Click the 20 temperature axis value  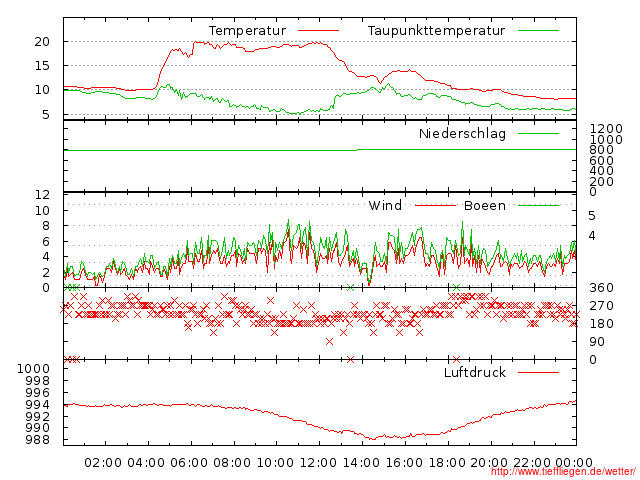[x=42, y=42]
